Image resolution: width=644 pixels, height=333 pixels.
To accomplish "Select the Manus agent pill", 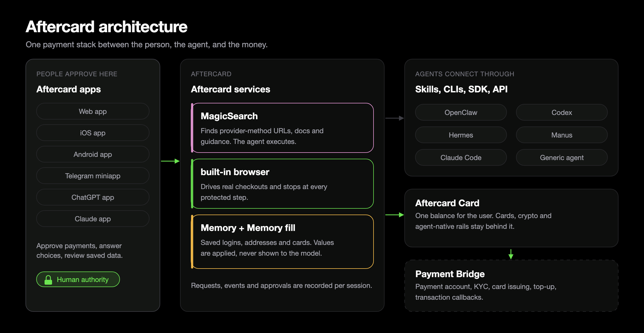I will tap(562, 135).
